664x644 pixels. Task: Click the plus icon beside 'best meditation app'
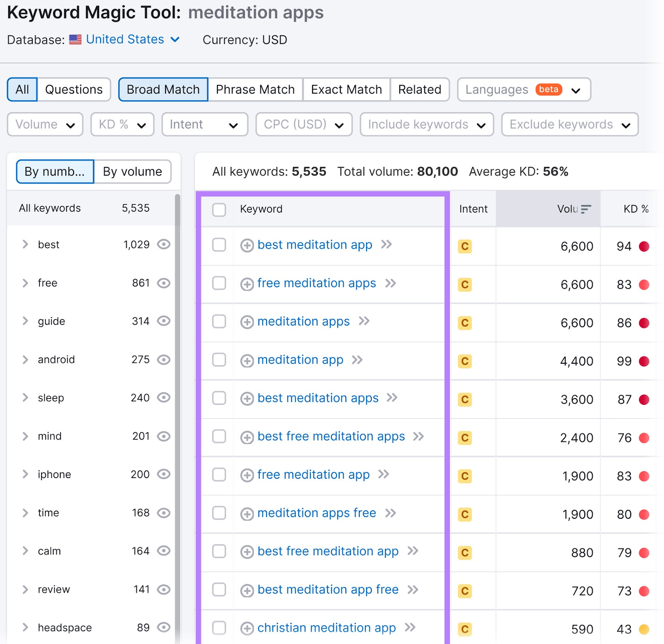[247, 246]
